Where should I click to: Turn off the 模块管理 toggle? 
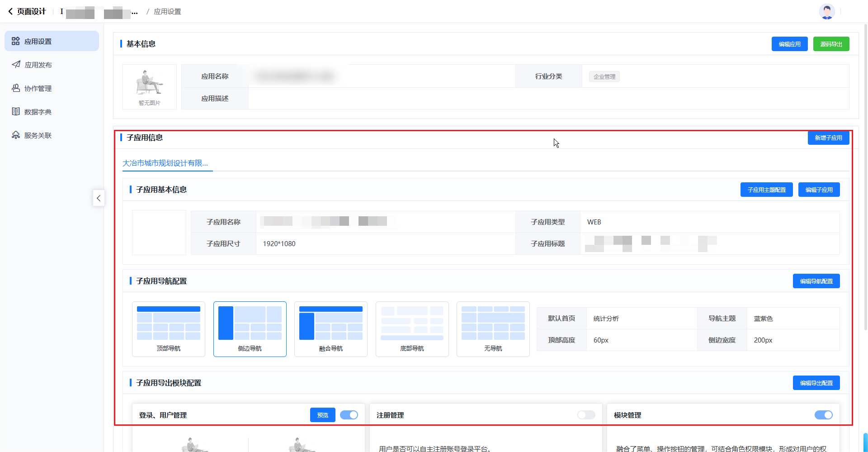click(x=823, y=415)
